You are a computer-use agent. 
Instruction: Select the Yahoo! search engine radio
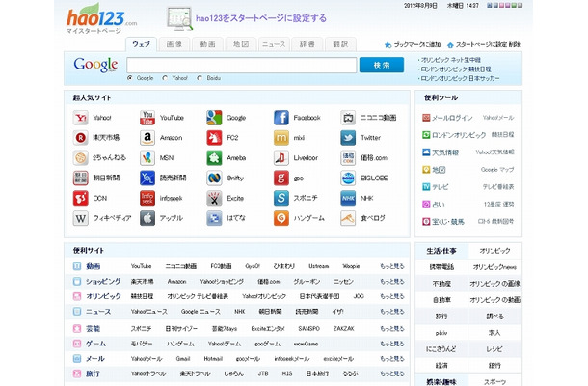165,78
